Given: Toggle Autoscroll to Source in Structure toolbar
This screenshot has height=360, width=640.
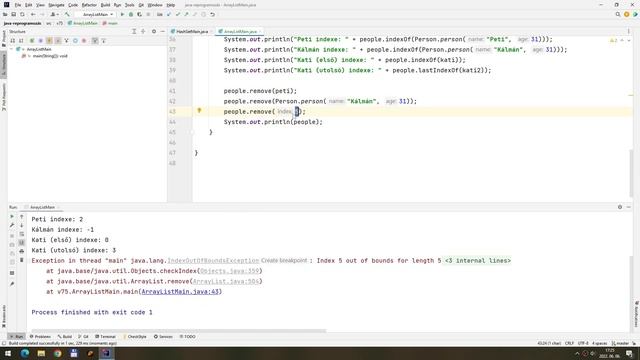Looking at the screenshot, I should 95,41.
